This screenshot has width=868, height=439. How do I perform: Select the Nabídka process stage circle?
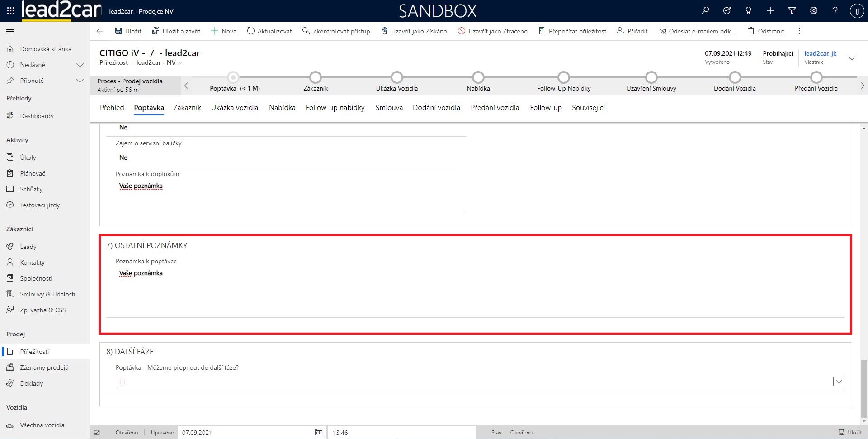click(478, 77)
